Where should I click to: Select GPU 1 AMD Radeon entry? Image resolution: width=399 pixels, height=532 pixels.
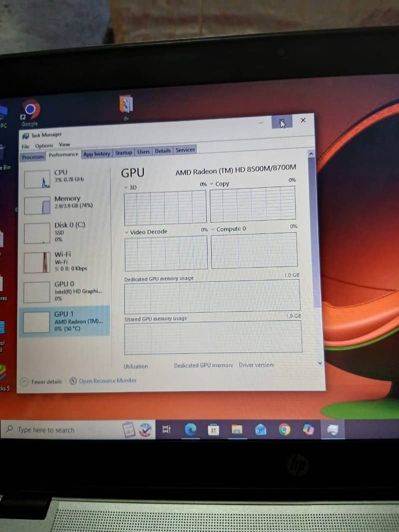64,321
